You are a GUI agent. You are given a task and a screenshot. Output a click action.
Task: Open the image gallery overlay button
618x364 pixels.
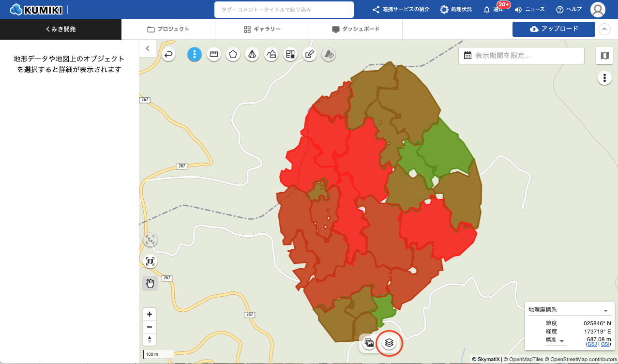pyautogui.click(x=369, y=343)
